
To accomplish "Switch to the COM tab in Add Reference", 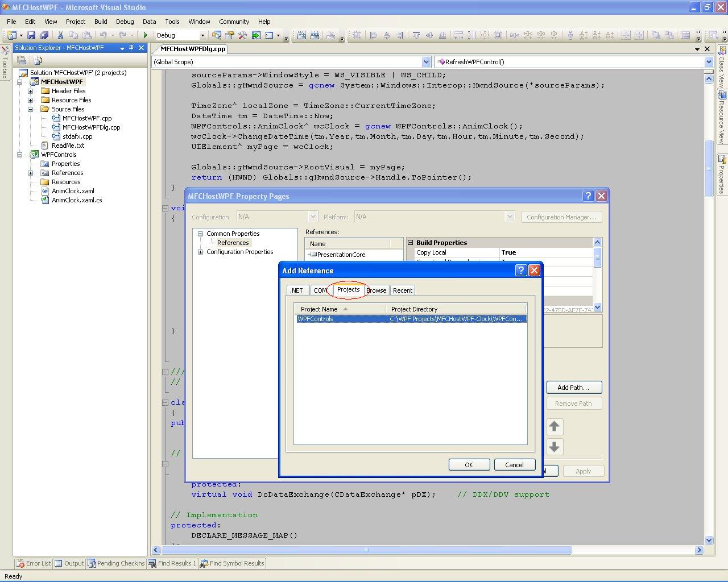I will tap(320, 290).
